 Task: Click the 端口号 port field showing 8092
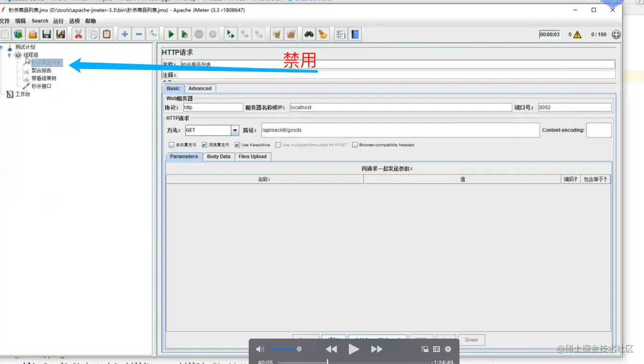pos(575,107)
